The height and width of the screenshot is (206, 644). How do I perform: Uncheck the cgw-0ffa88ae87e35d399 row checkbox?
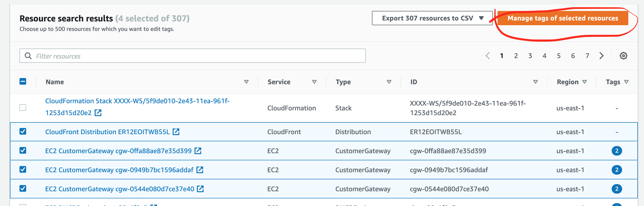tap(23, 151)
